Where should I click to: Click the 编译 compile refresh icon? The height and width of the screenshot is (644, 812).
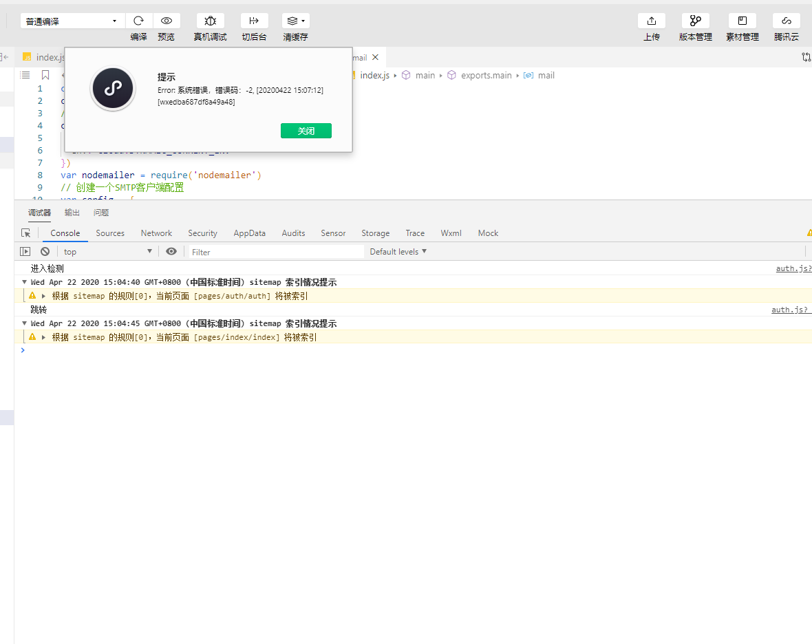point(138,21)
